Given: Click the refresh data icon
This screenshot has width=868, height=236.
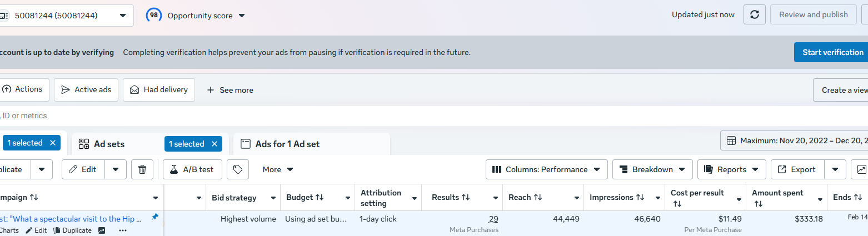Looking at the screenshot, I should [755, 14].
